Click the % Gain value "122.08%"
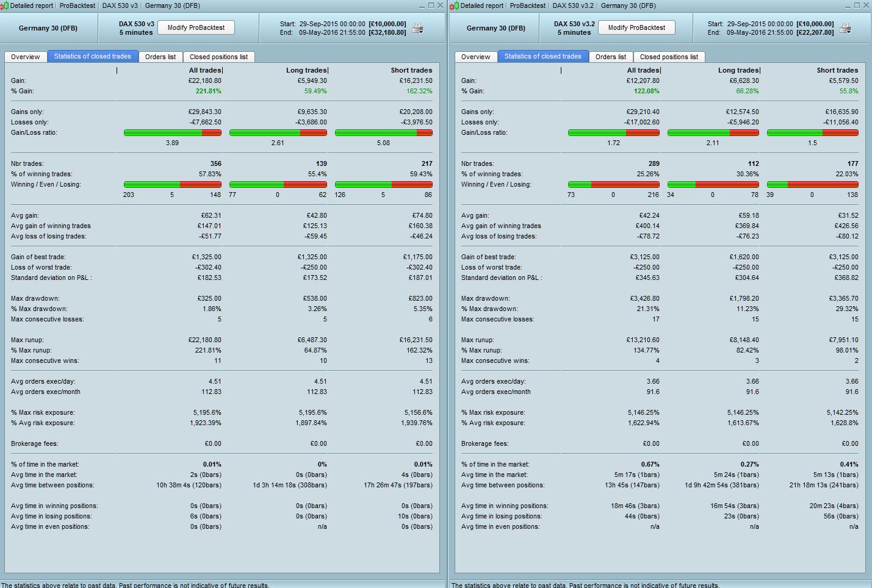The height and width of the screenshot is (588, 872). coord(647,91)
